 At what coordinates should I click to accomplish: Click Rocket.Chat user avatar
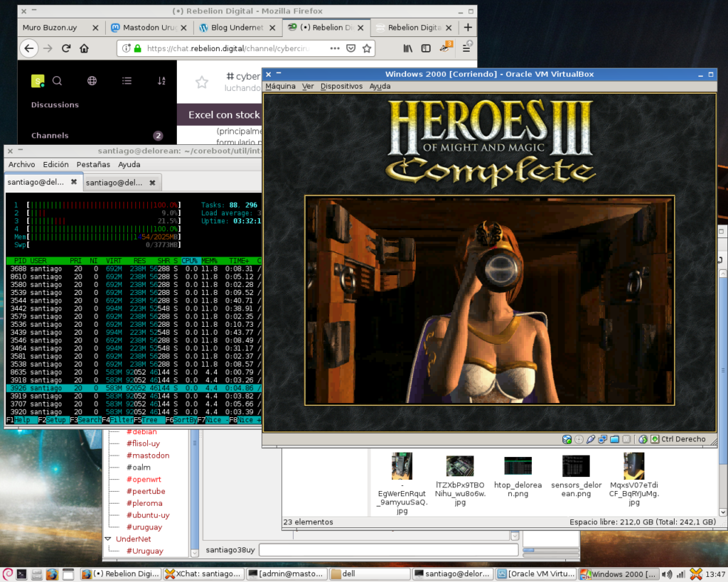[x=38, y=81]
